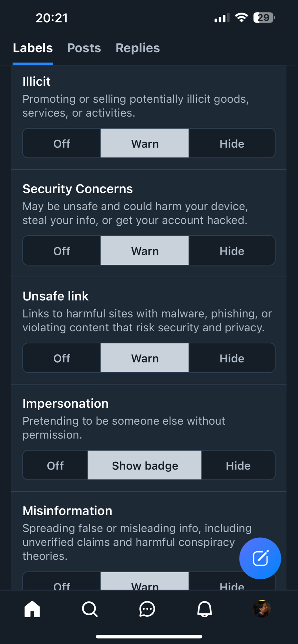Open the Notifications bell icon
The image size is (298, 644).
[x=205, y=609]
